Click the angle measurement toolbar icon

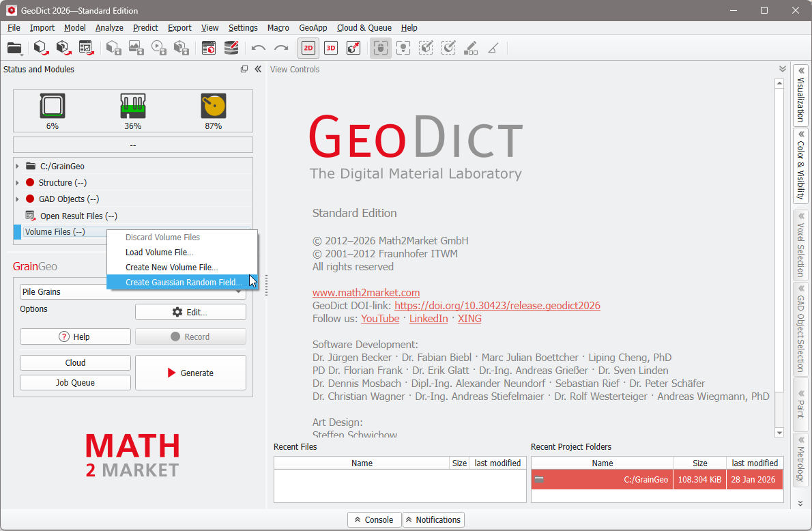click(493, 48)
